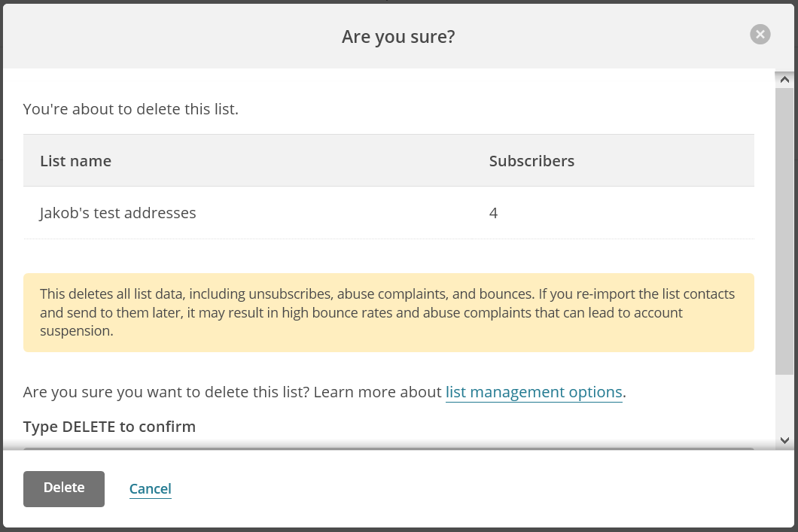Click the Type DELETE to confirm label
Screen dimensions: 798x532
(x=109, y=427)
